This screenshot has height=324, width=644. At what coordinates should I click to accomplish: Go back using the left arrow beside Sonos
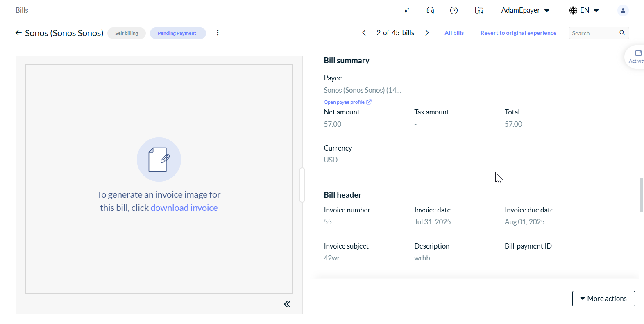[x=18, y=33]
